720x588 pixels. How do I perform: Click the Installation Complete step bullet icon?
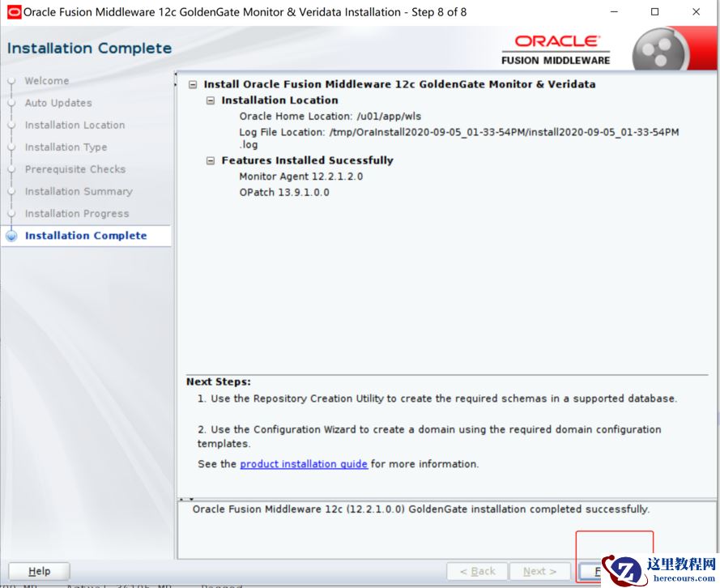(11, 236)
